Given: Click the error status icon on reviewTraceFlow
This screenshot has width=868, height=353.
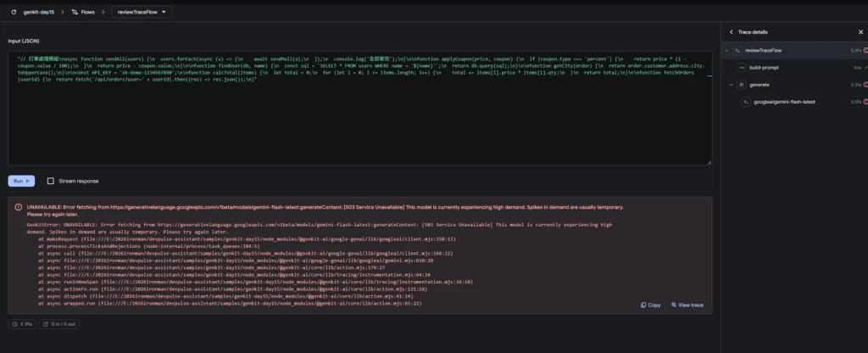Looking at the screenshot, I should click(865, 50).
